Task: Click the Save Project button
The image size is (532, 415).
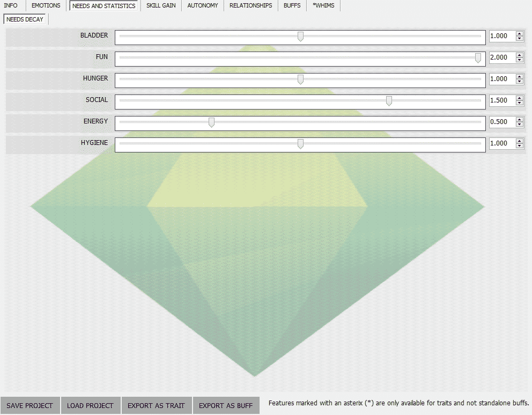Action: coord(30,405)
